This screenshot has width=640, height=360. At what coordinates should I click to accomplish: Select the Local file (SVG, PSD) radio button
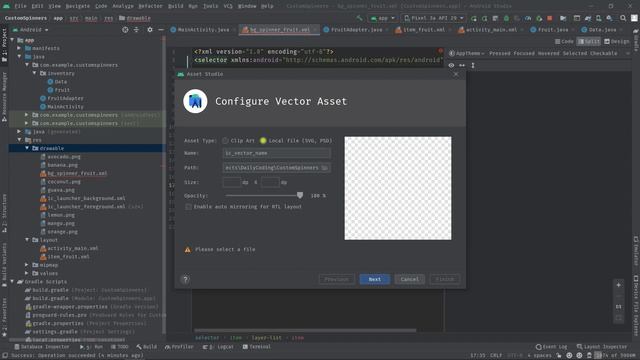pyautogui.click(x=263, y=141)
